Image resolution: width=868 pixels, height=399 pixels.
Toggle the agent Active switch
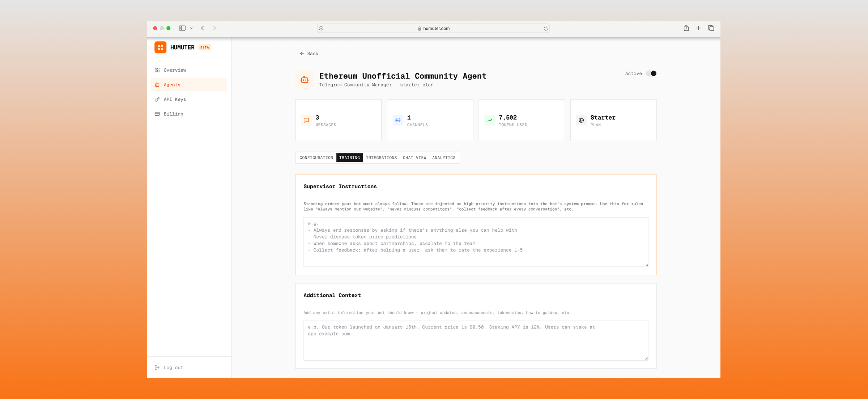click(651, 73)
